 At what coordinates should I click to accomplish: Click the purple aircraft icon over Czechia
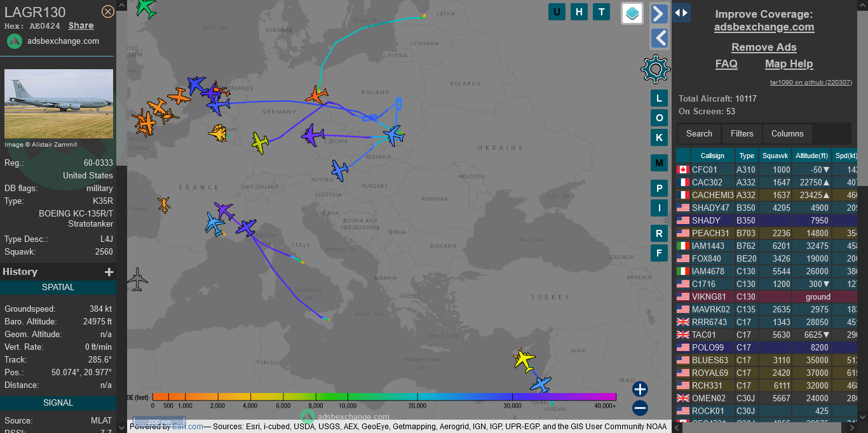pos(313,135)
